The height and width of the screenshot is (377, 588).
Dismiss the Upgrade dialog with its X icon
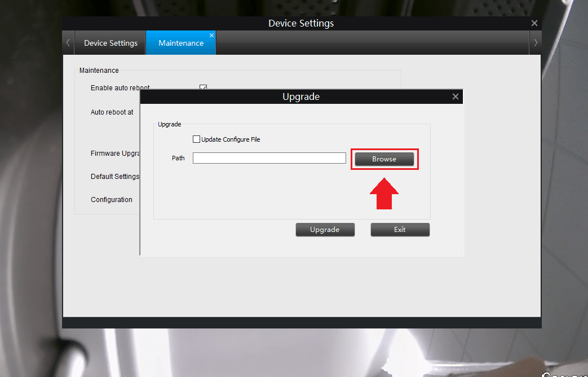(x=456, y=96)
